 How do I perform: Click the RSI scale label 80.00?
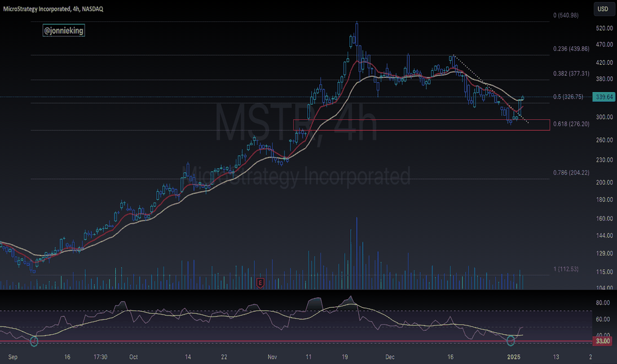603,303
